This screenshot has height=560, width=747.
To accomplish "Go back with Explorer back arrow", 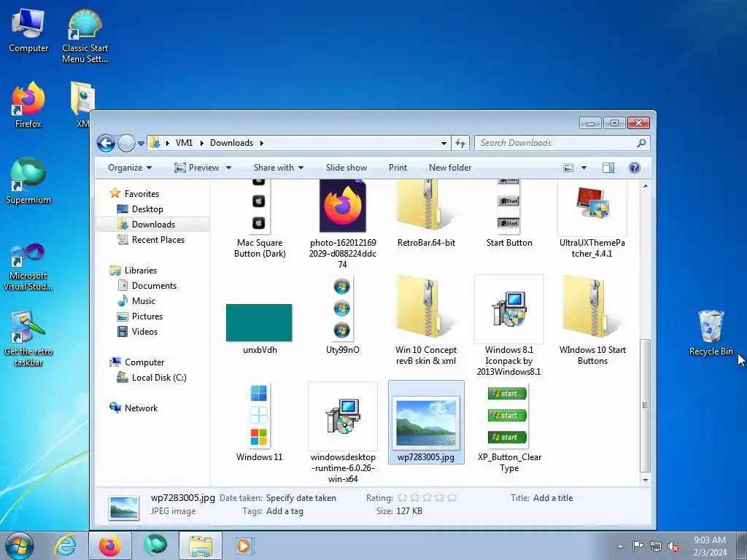I will [x=106, y=143].
